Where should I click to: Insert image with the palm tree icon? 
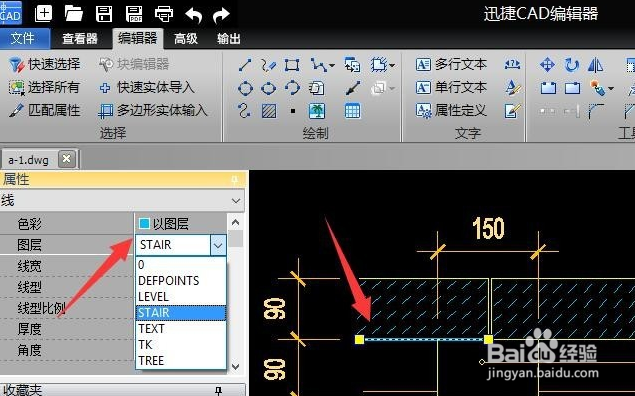(x=317, y=111)
